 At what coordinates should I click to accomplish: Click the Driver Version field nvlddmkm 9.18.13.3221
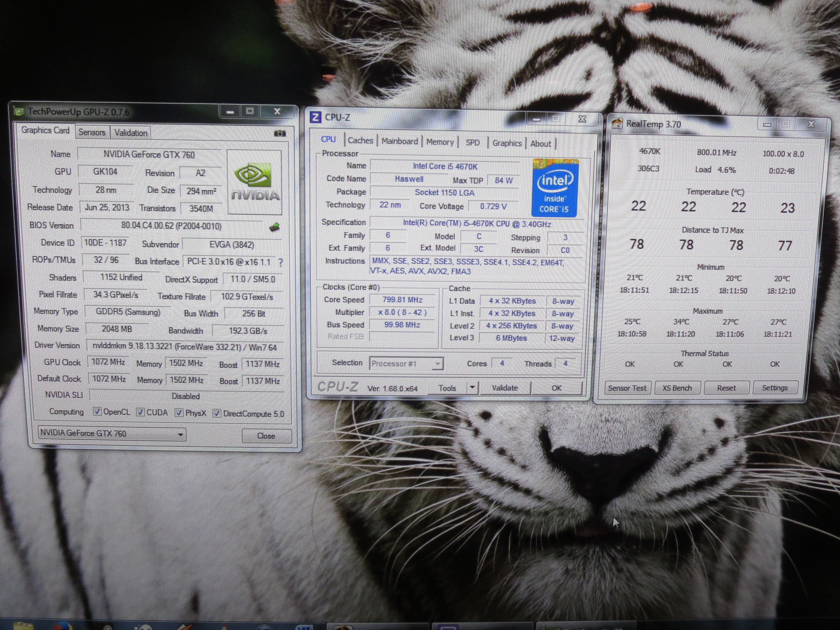(x=185, y=347)
